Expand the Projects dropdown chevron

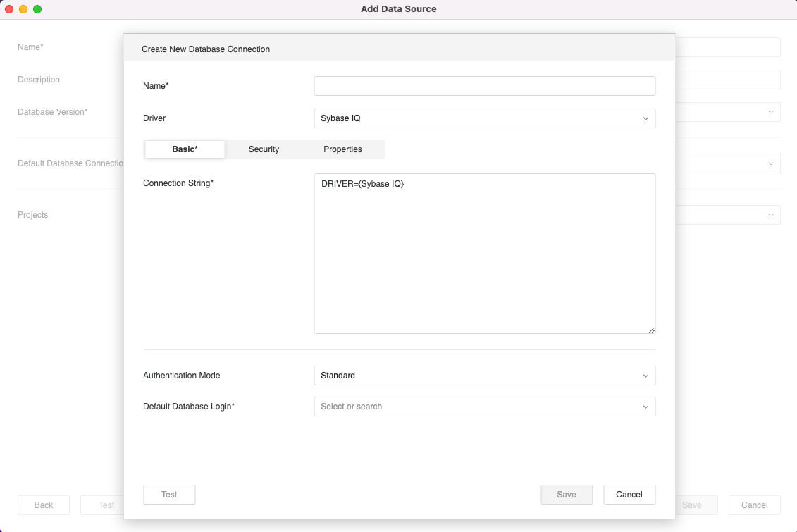pos(770,215)
